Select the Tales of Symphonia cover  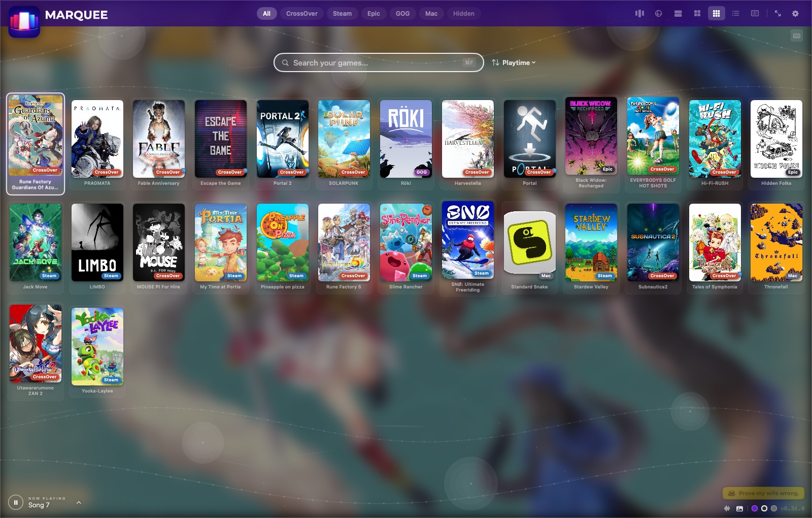tap(715, 242)
